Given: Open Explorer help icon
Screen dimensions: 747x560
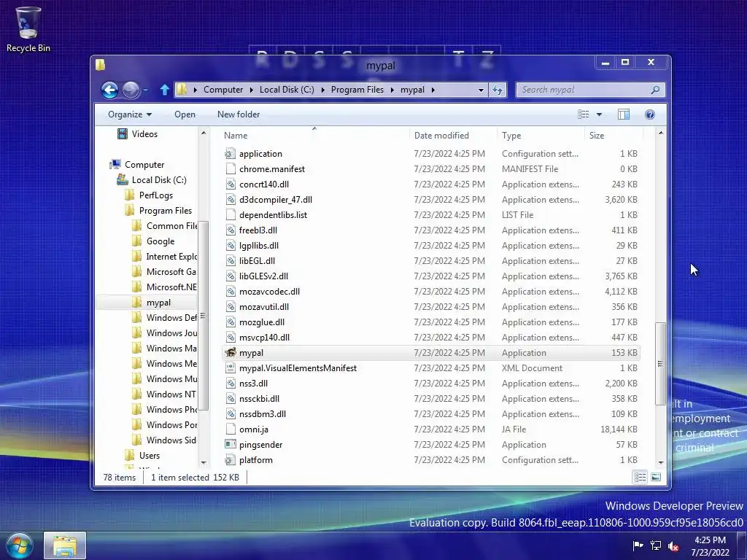Looking at the screenshot, I should (649, 114).
